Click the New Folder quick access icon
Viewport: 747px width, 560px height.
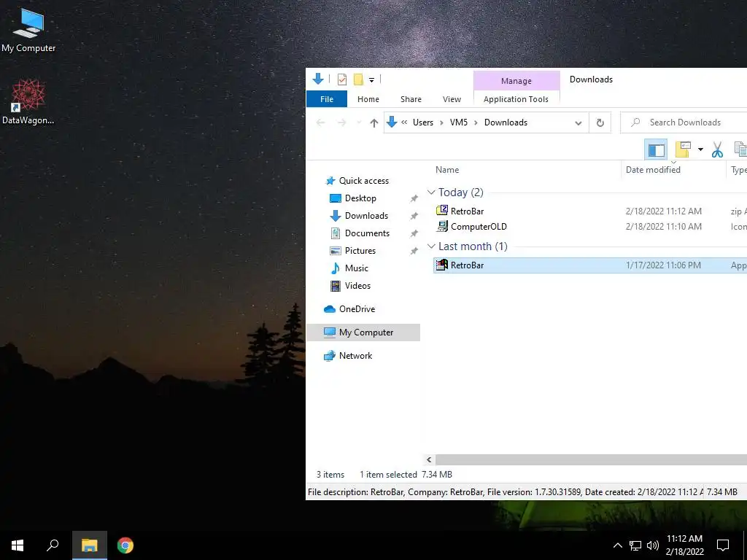pos(358,79)
